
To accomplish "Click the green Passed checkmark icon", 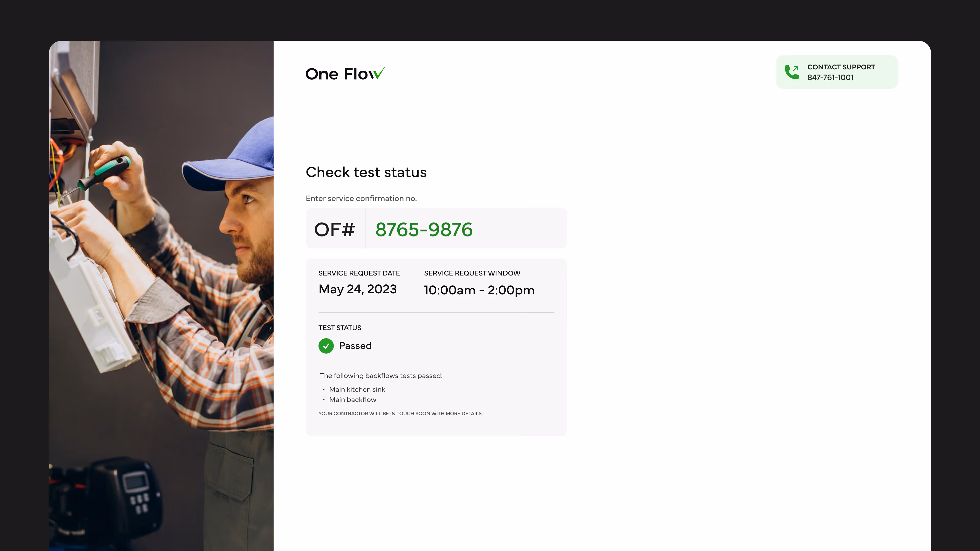I will [326, 346].
